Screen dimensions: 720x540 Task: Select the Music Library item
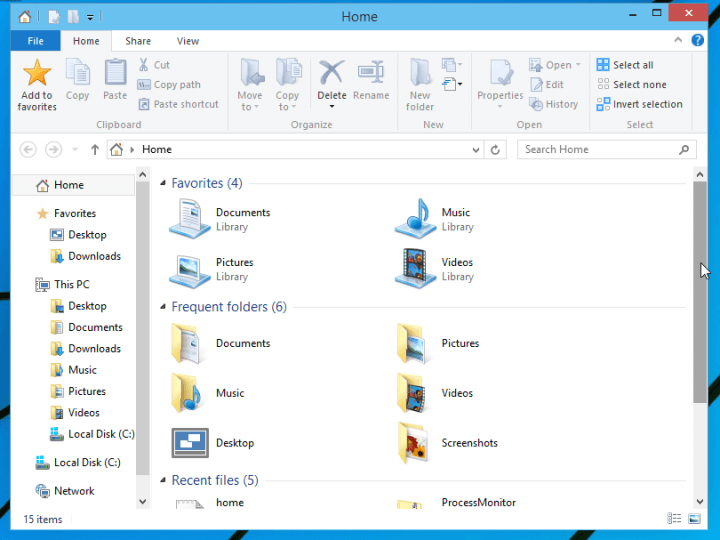(x=434, y=219)
